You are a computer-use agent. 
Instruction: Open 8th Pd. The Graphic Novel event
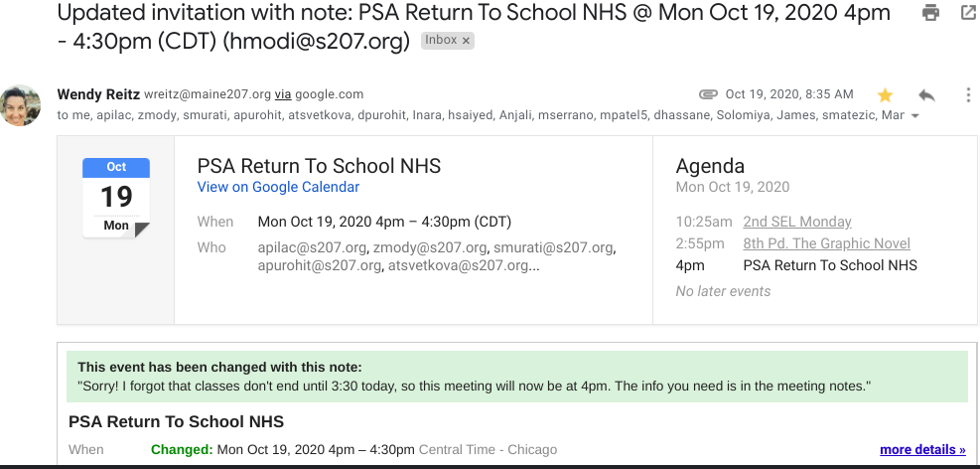pyautogui.click(x=826, y=243)
